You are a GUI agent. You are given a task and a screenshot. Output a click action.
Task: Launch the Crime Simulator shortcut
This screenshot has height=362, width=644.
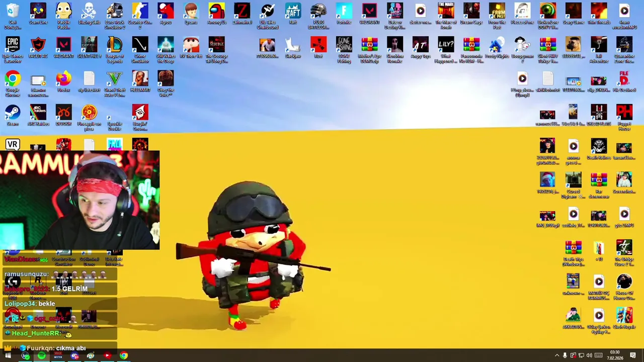point(140,50)
